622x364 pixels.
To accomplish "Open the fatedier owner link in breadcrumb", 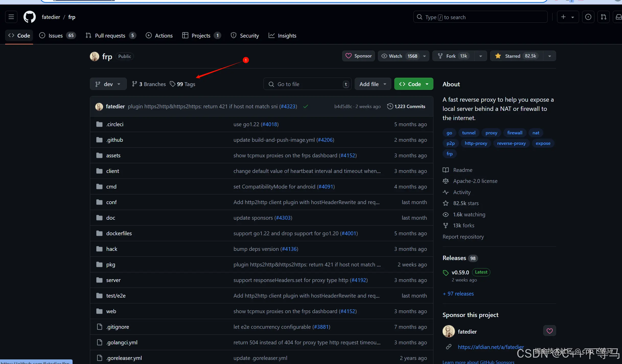I will [x=51, y=17].
